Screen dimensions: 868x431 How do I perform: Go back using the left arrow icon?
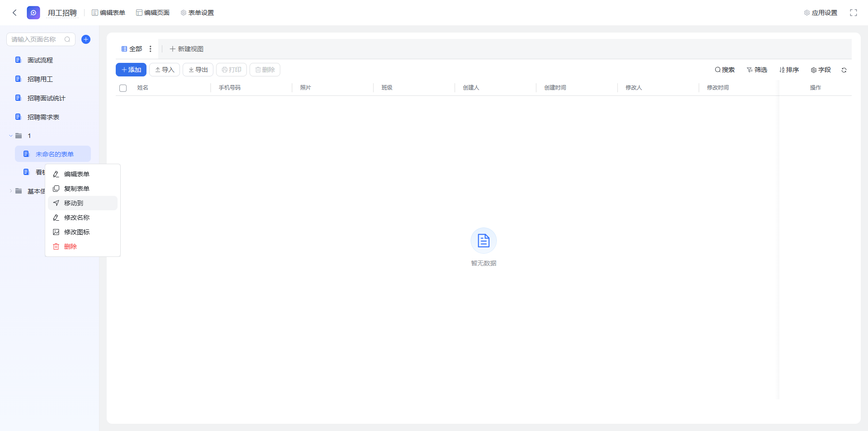(14, 13)
